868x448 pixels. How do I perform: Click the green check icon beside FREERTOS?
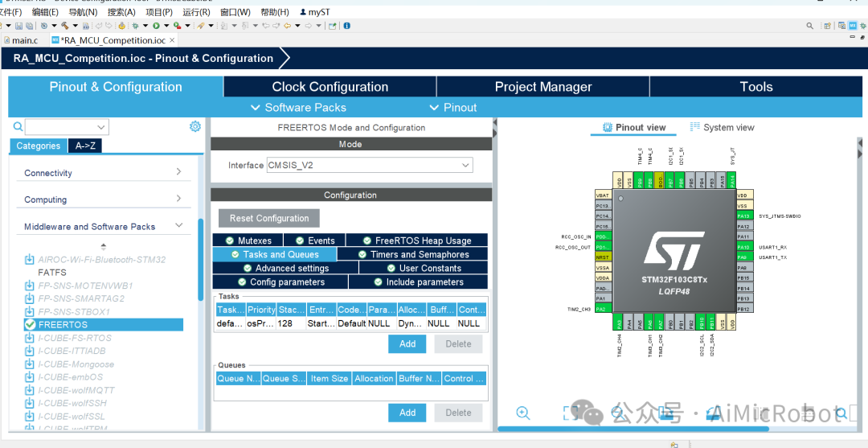30,324
